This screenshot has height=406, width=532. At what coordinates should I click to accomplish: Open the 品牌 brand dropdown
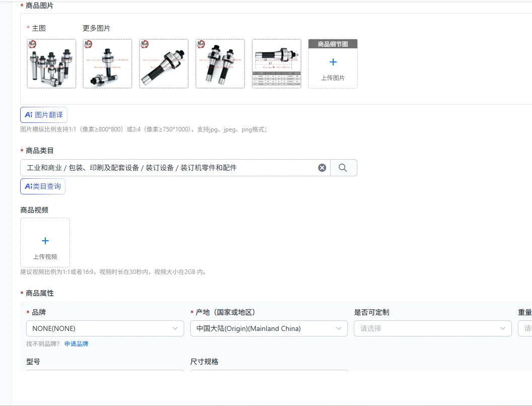pyautogui.click(x=105, y=328)
